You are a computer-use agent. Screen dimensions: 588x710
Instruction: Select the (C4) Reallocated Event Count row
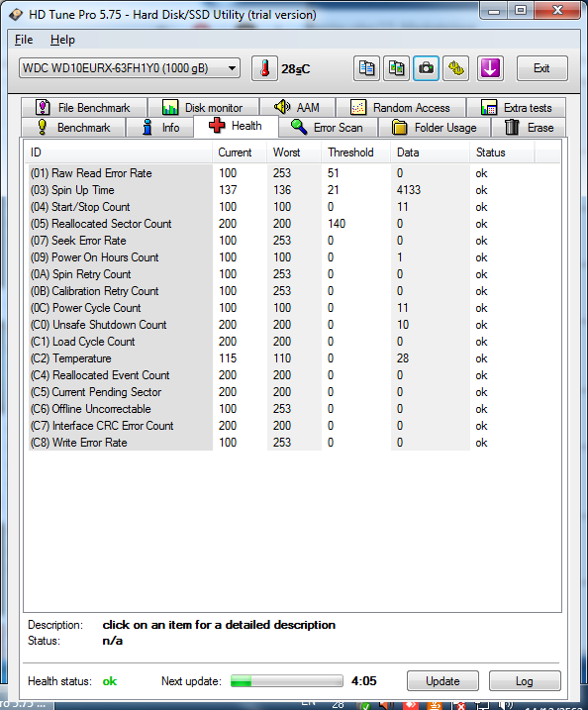294,375
